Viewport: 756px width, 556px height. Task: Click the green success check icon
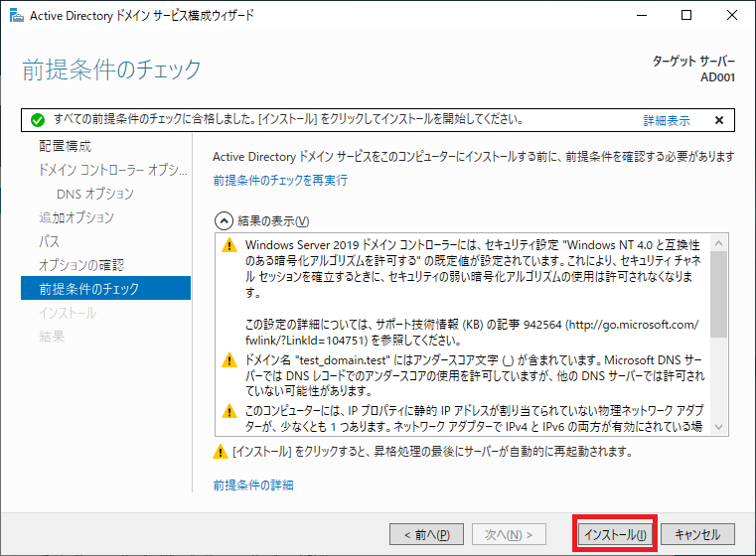[x=38, y=120]
